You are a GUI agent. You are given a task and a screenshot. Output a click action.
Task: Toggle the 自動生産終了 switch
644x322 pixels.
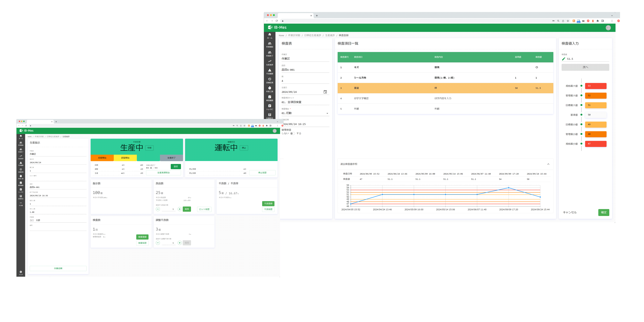coord(152,168)
